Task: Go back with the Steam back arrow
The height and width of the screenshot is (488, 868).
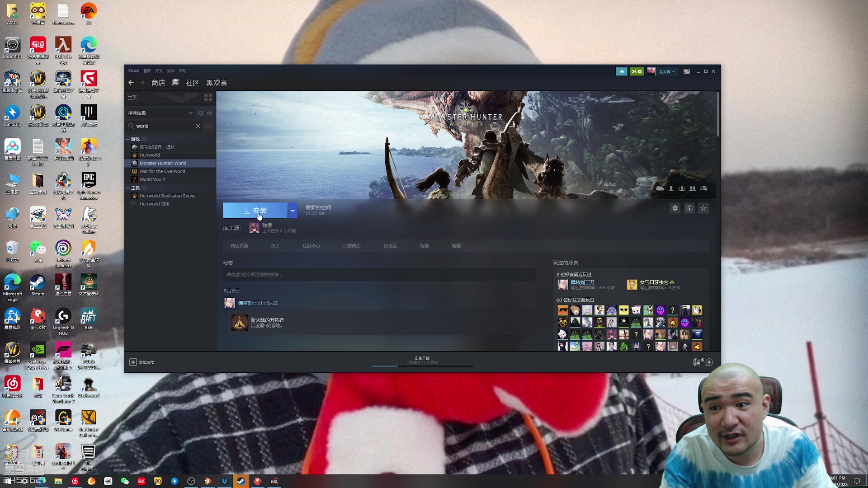Action: pyautogui.click(x=131, y=83)
